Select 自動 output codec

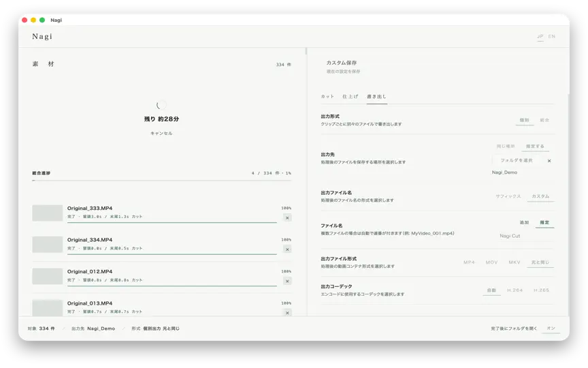coord(491,290)
